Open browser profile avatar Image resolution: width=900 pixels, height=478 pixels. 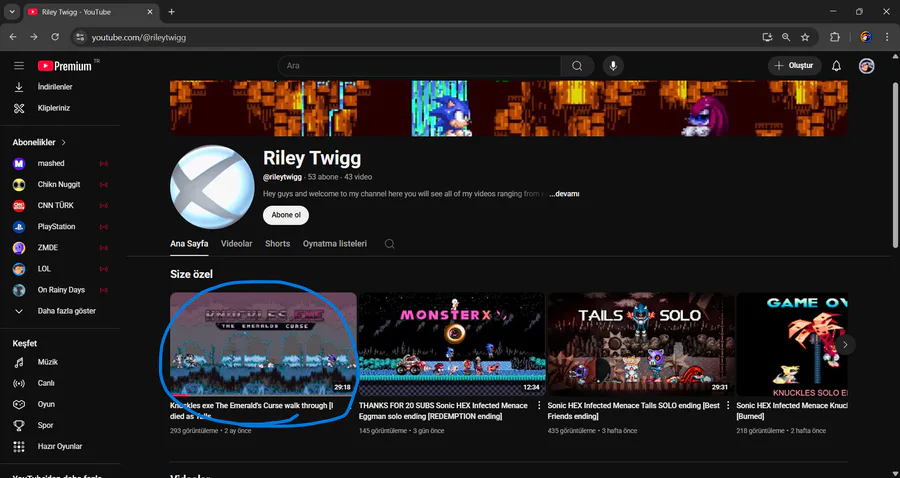[x=866, y=37]
